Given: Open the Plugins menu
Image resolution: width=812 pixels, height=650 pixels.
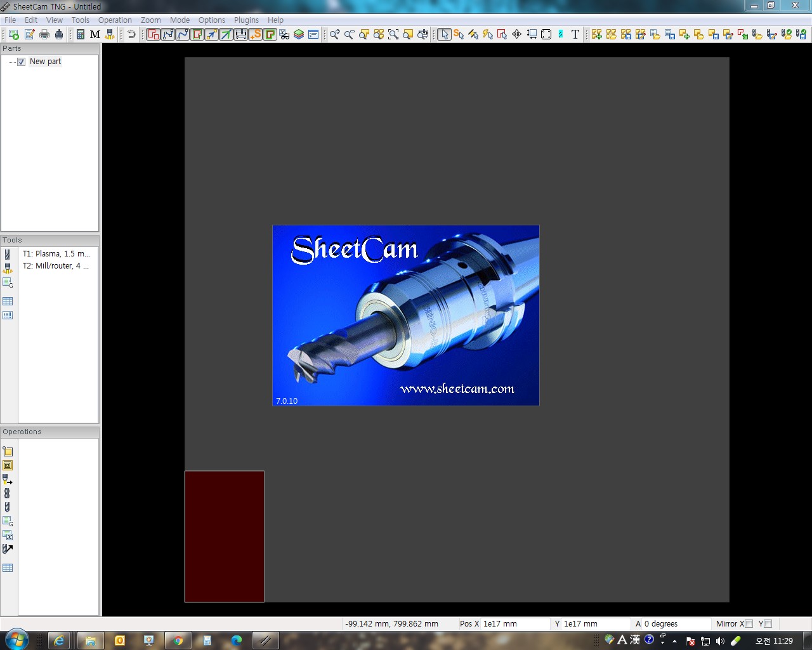Looking at the screenshot, I should (246, 20).
